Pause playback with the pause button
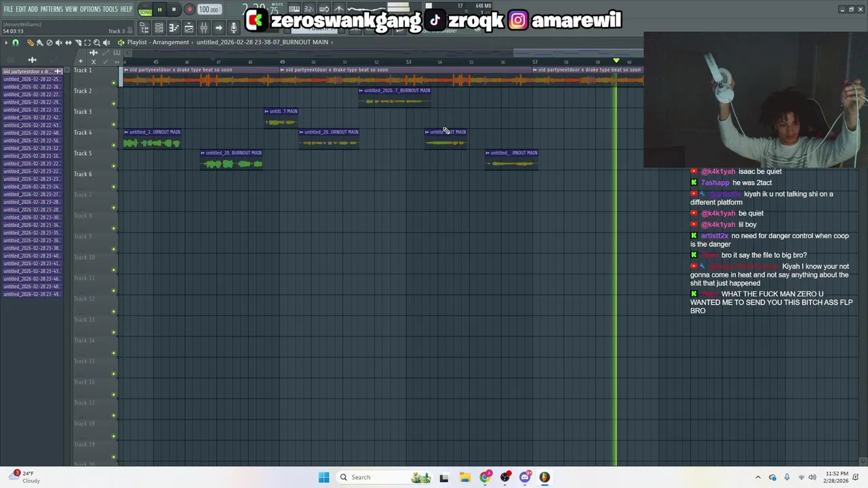Viewport: 868px width, 488px height. click(x=159, y=9)
